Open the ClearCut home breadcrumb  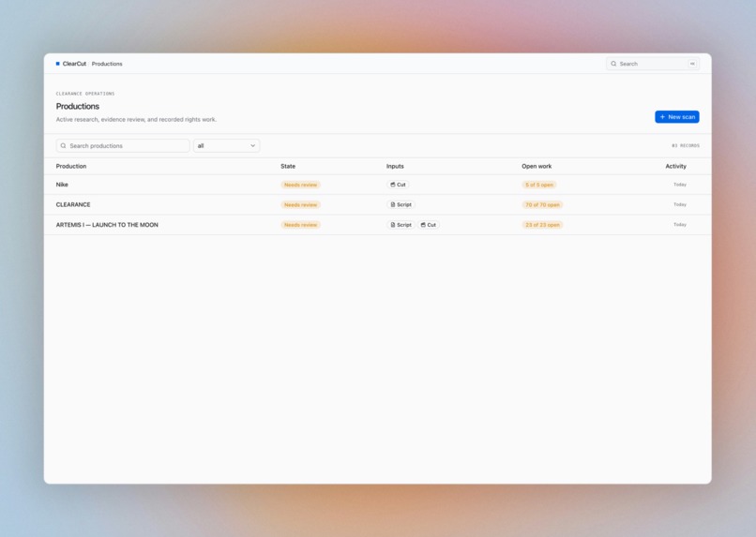[x=74, y=64]
